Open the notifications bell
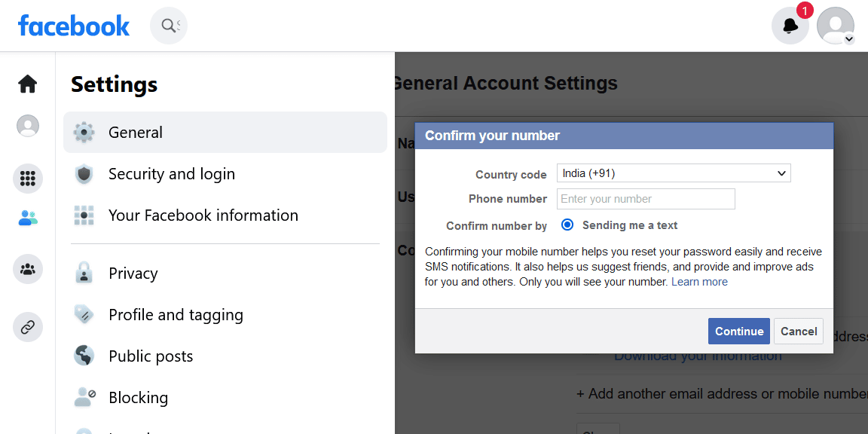The height and width of the screenshot is (434, 868). (x=790, y=26)
